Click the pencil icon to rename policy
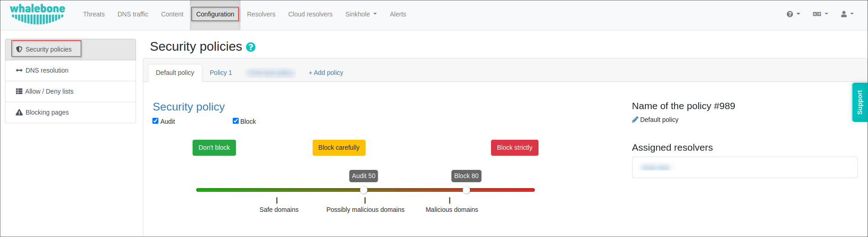This screenshot has width=868, height=237. 635,120
